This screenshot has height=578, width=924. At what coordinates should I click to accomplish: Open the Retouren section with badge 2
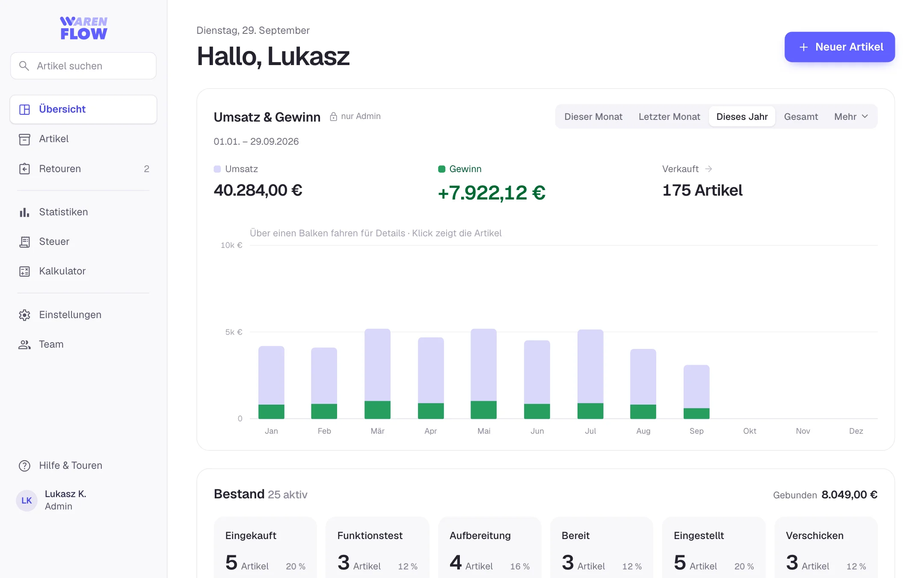point(83,169)
